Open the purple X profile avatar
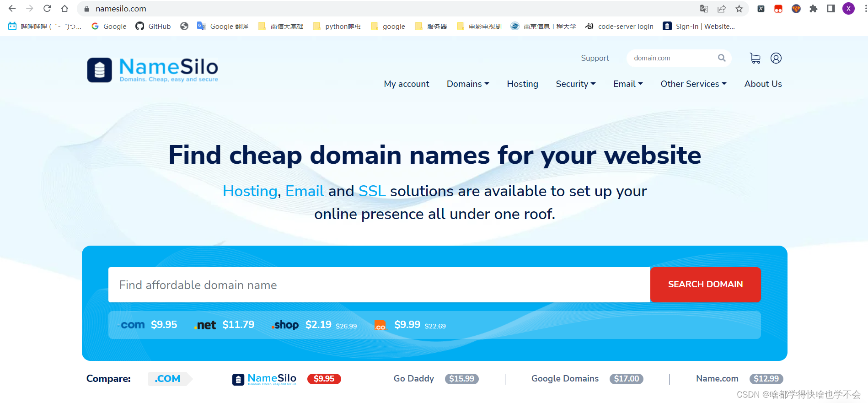Screen dimensions: 868x403 [x=849, y=9]
